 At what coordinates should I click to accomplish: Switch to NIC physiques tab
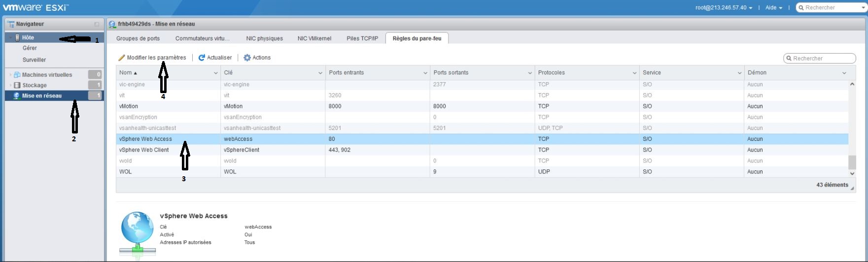pyautogui.click(x=265, y=38)
